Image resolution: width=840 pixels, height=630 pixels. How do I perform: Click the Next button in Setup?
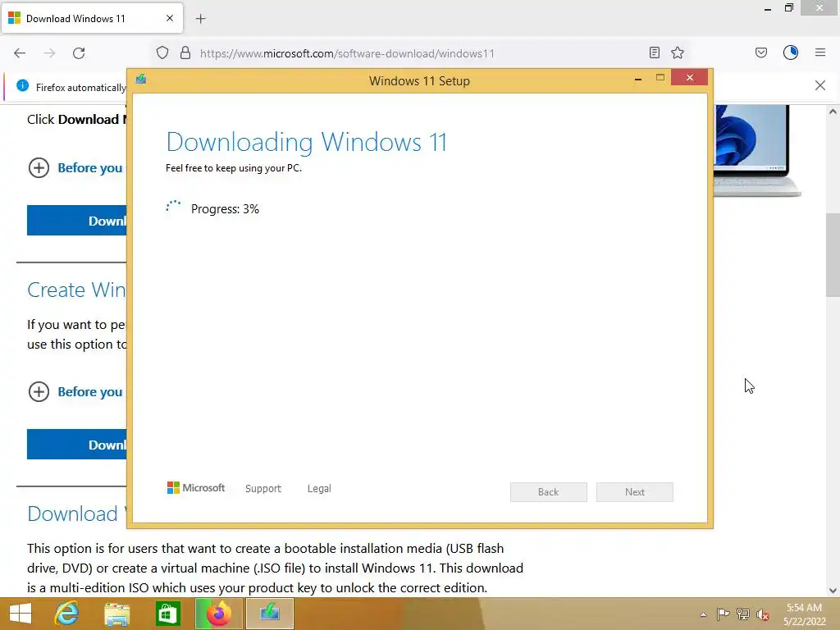(635, 492)
